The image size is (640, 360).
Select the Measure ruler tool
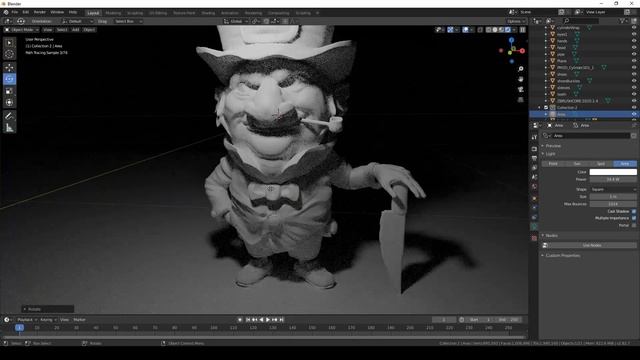pos(9,128)
